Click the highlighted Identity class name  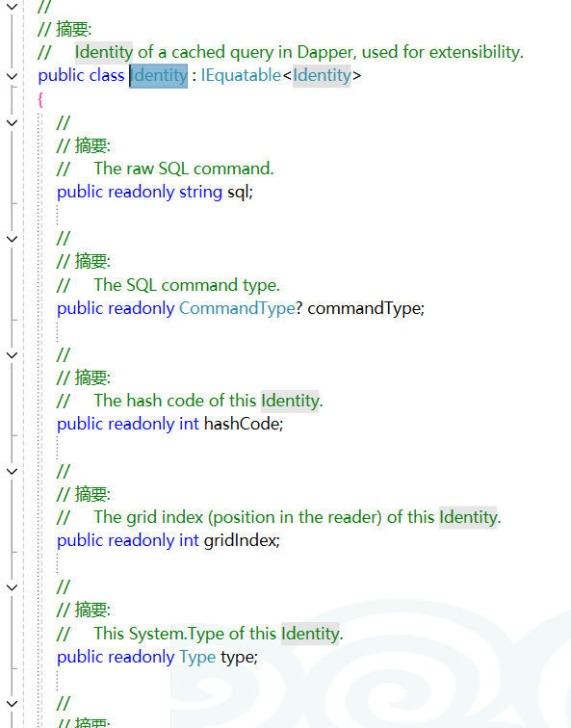tap(159, 76)
